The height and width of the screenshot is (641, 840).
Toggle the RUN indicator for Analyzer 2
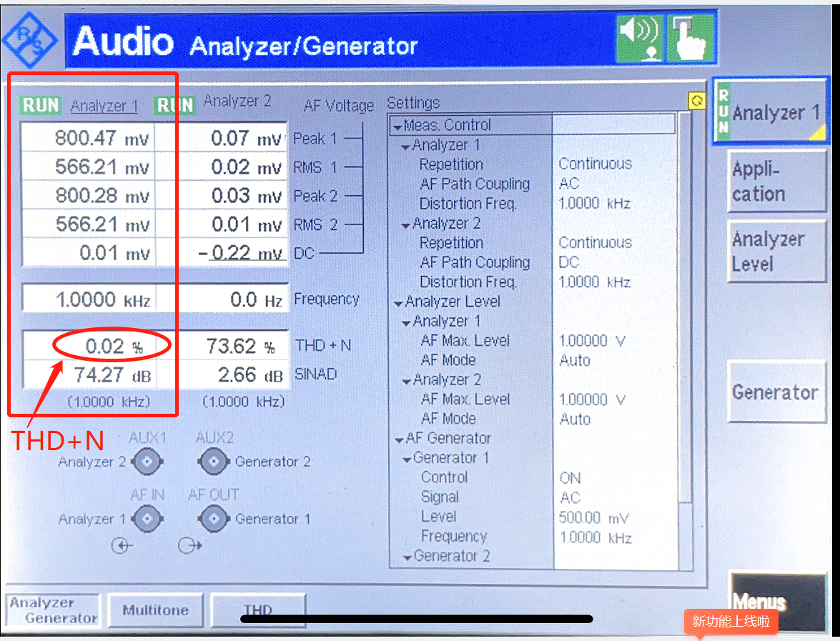(174, 105)
